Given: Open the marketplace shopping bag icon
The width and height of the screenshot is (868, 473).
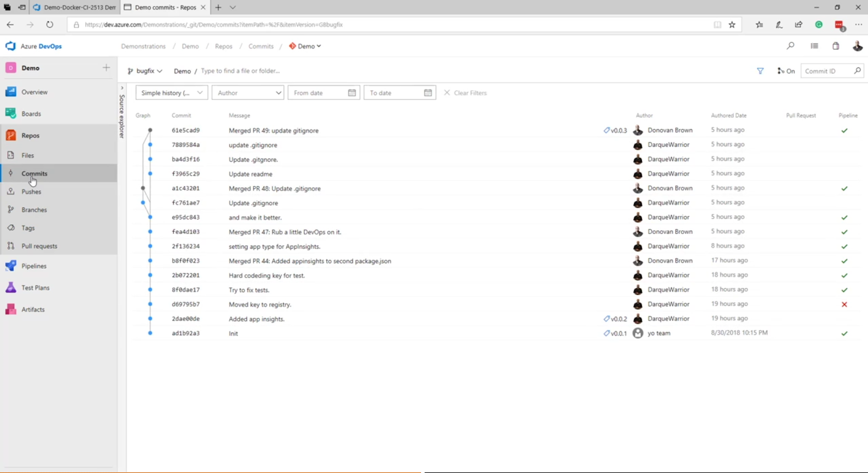Looking at the screenshot, I should click(x=836, y=46).
